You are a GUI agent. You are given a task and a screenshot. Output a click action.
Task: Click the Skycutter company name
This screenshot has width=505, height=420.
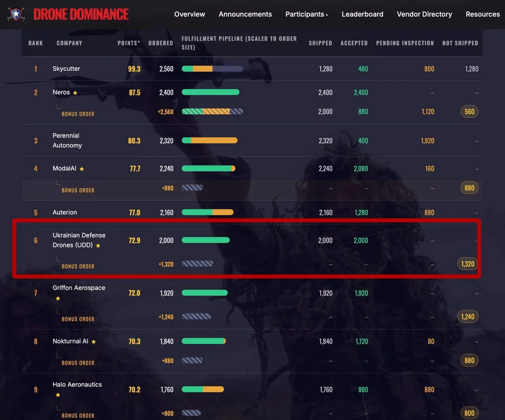pyautogui.click(x=66, y=69)
